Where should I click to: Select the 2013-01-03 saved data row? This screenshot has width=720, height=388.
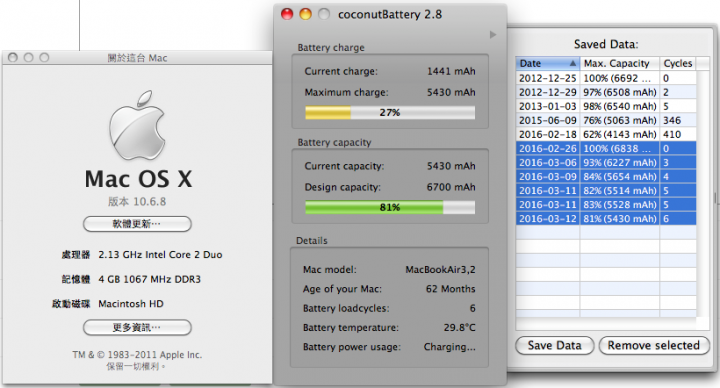point(606,106)
